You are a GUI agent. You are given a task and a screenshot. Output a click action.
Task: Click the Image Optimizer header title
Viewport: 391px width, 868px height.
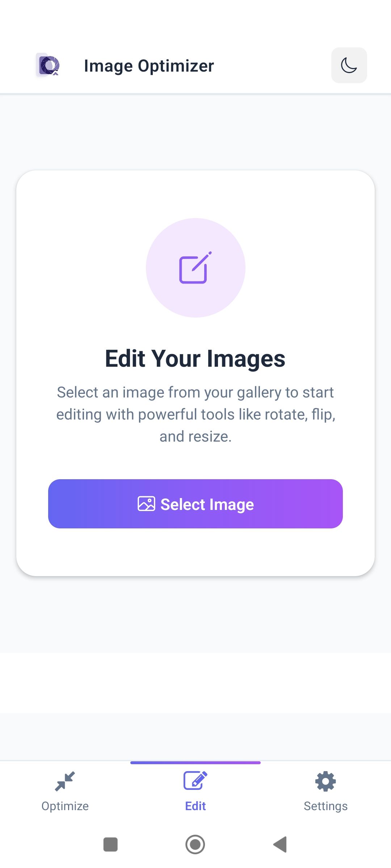(149, 66)
